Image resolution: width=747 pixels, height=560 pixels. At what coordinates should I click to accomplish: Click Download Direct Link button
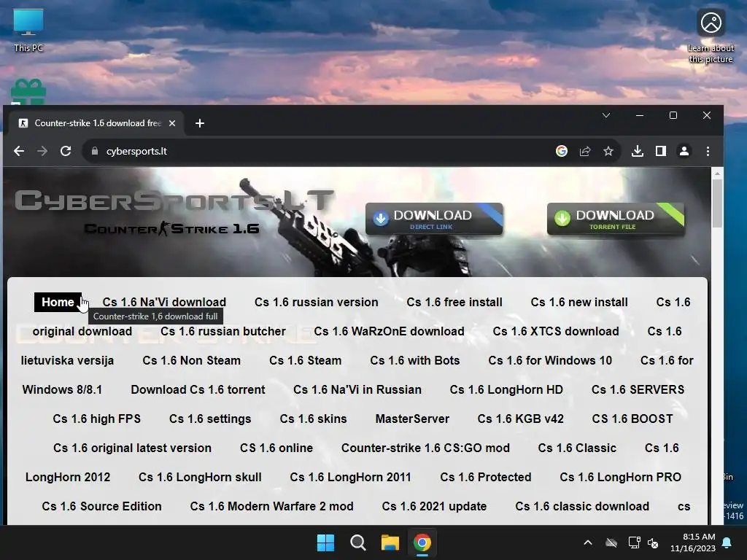[x=434, y=219]
